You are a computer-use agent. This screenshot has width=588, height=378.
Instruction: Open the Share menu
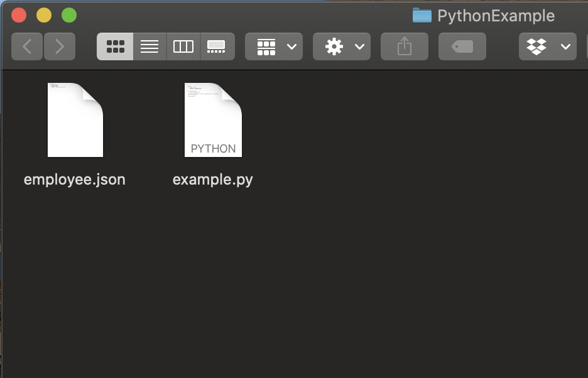pos(404,46)
